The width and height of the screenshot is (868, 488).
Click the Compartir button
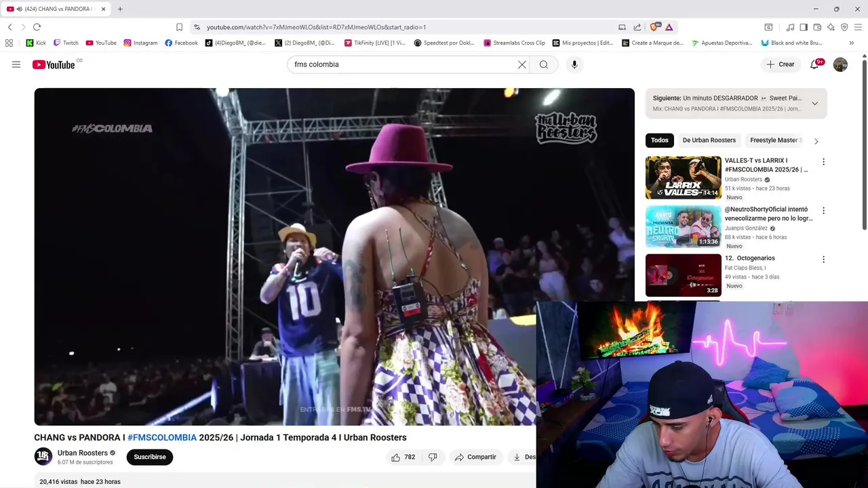click(x=475, y=457)
